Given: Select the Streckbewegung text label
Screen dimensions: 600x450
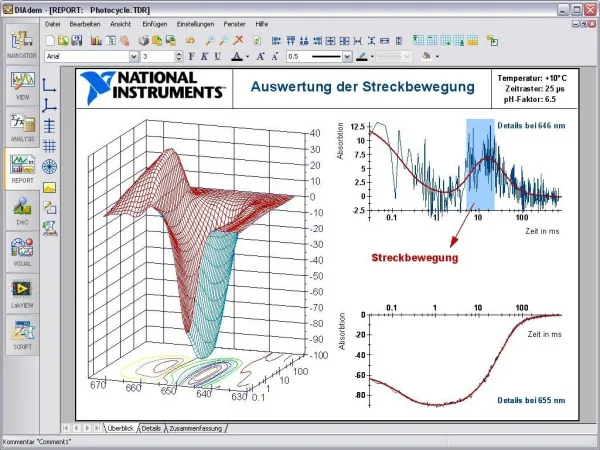Looking at the screenshot, I should click(414, 257).
